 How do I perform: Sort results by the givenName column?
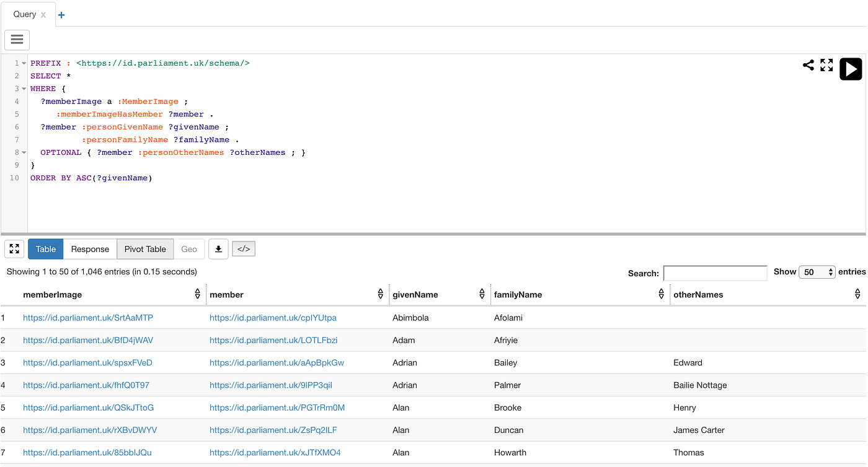click(x=482, y=294)
